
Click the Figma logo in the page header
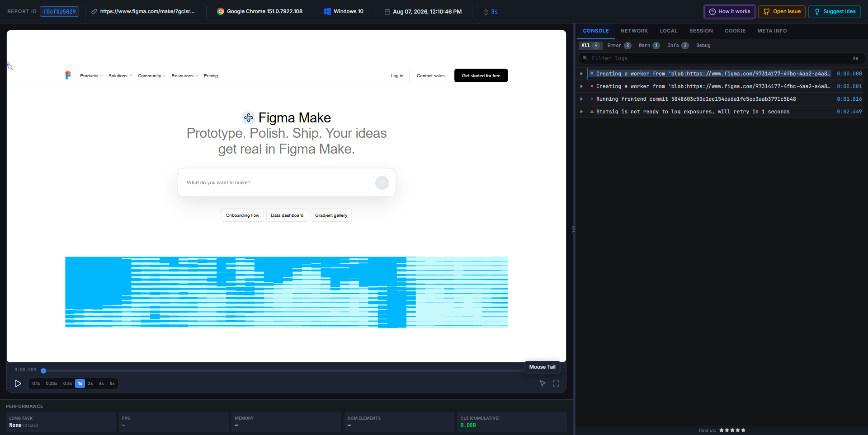pos(68,75)
